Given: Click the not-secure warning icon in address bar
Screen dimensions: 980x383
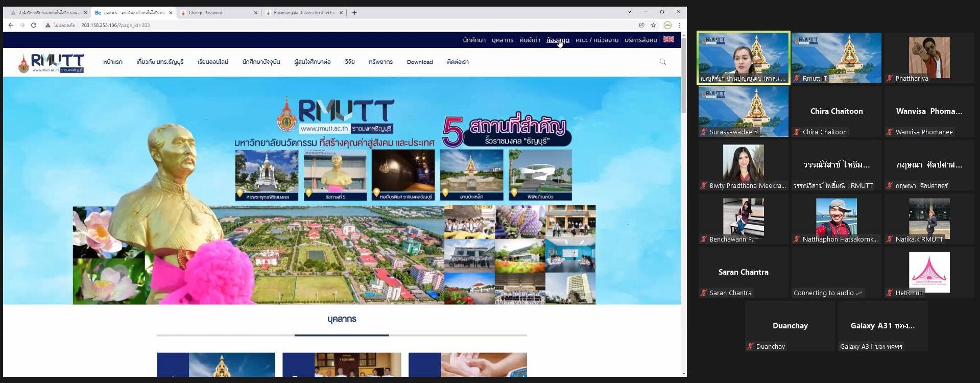Looking at the screenshot, I should (x=48, y=25).
